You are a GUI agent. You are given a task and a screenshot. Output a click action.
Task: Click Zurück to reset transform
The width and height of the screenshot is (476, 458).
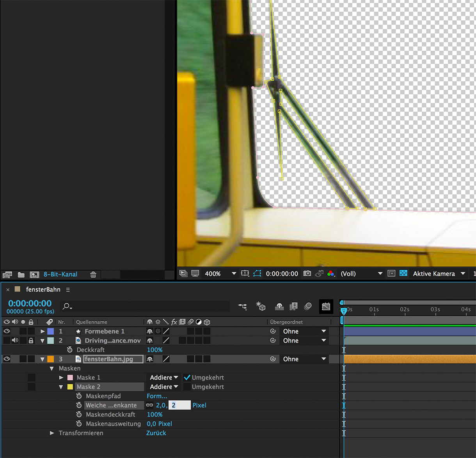click(x=156, y=433)
